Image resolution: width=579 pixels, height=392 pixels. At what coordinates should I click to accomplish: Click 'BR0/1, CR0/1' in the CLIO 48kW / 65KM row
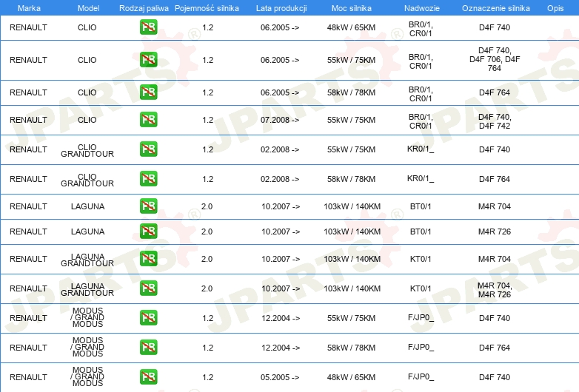(421, 29)
